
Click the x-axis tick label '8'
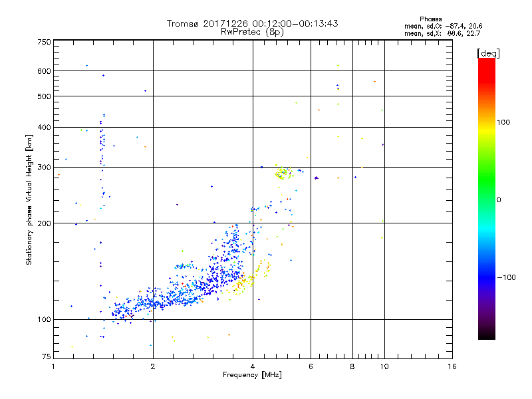(352, 366)
